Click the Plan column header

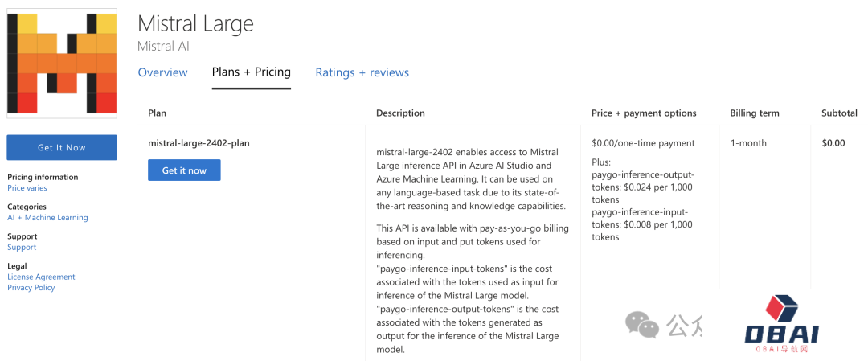coord(157,113)
